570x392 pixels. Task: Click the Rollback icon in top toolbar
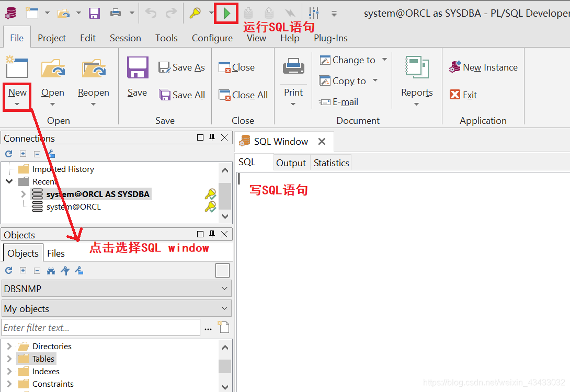coord(269,13)
